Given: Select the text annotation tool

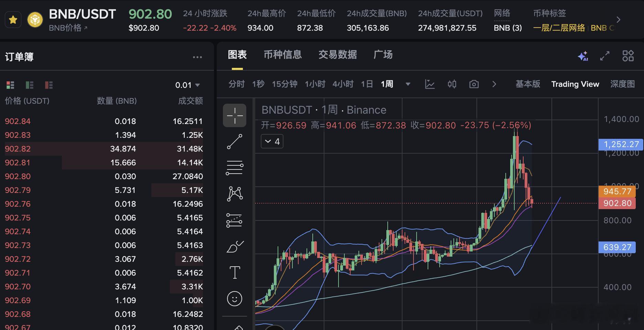Looking at the screenshot, I should tap(234, 272).
